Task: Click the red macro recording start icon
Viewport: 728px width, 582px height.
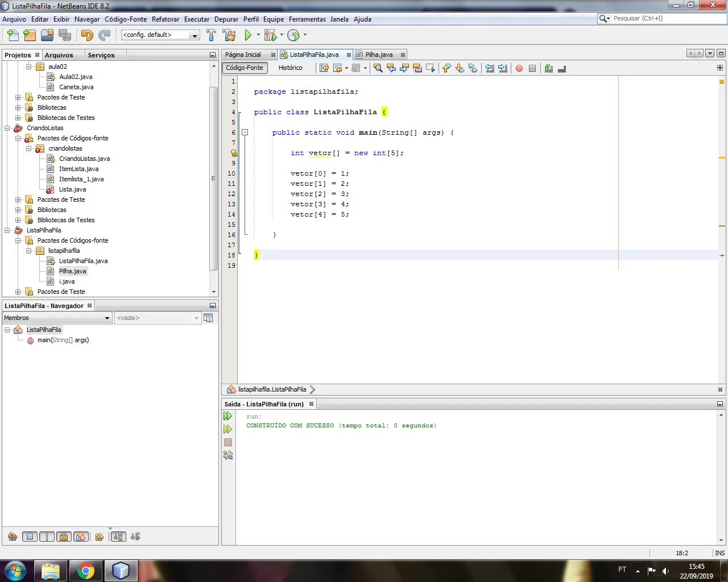Action: [x=519, y=68]
